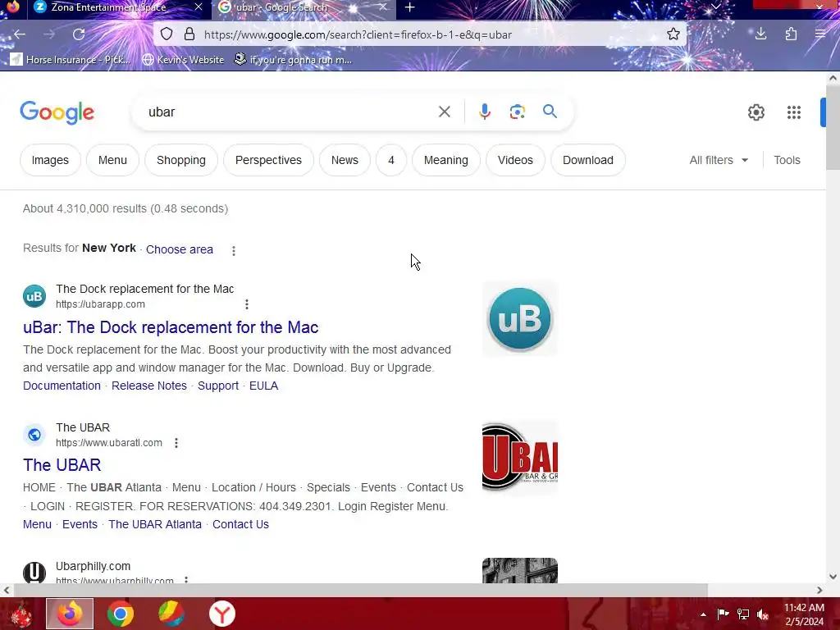
Task: Open the Firefox downloads panel
Action: [760, 34]
